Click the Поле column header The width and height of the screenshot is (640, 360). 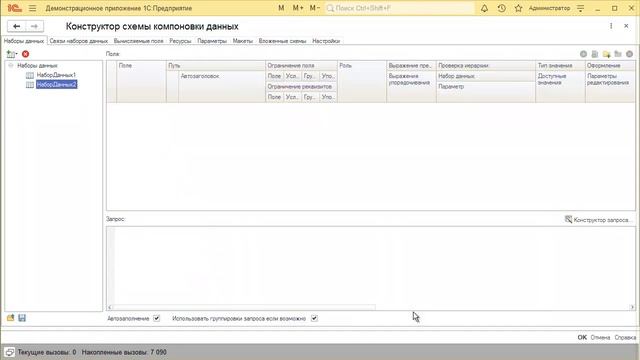[x=141, y=81]
